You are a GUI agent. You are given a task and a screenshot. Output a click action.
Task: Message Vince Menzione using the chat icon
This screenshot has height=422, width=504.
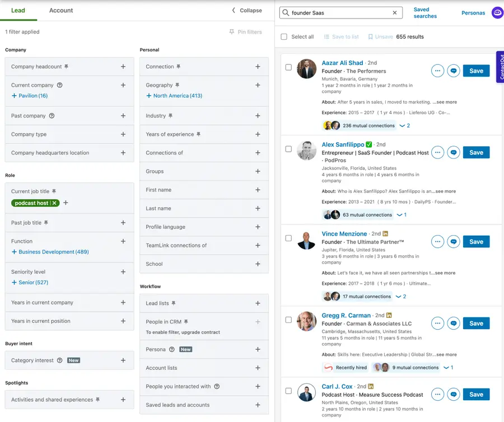pyautogui.click(x=454, y=241)
